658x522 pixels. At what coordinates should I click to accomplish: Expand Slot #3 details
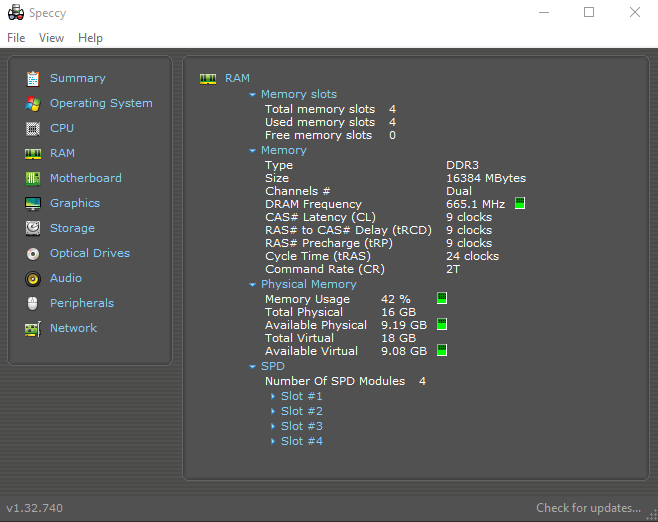point(273,426)
